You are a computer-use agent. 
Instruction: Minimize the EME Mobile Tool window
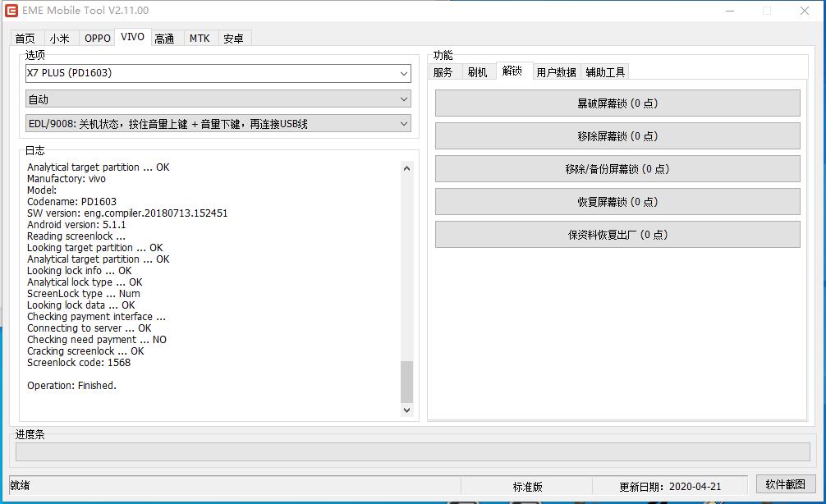click(x=730, y=11)
